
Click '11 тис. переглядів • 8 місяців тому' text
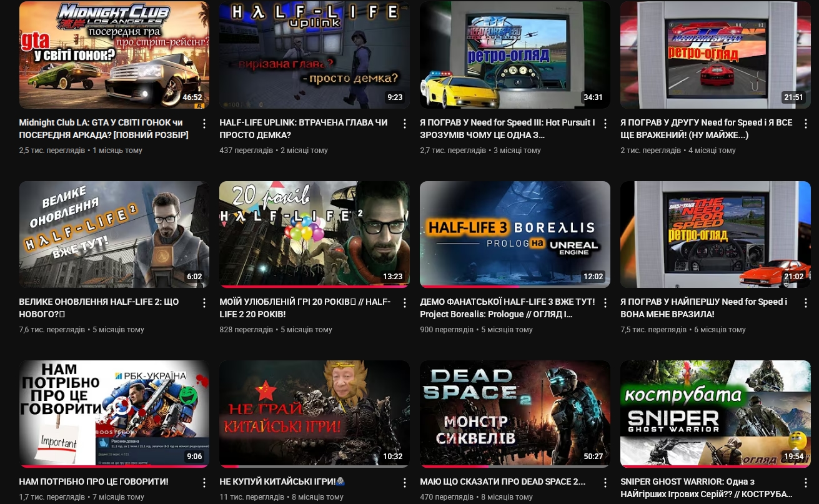pyautogui.click(x=282, y=497)
